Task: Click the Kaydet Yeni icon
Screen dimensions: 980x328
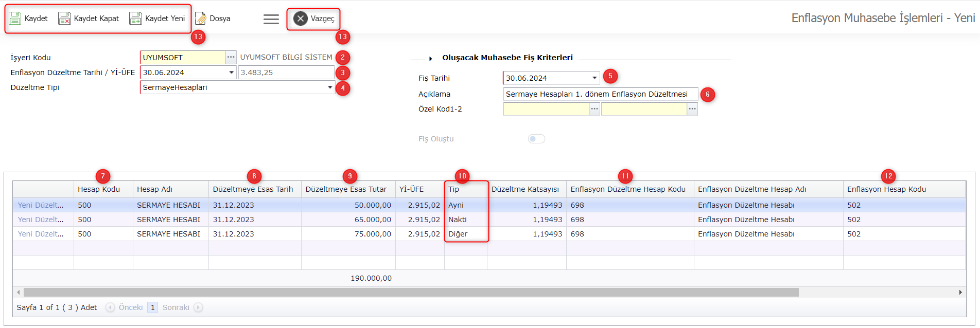Action: coord(135,19)
